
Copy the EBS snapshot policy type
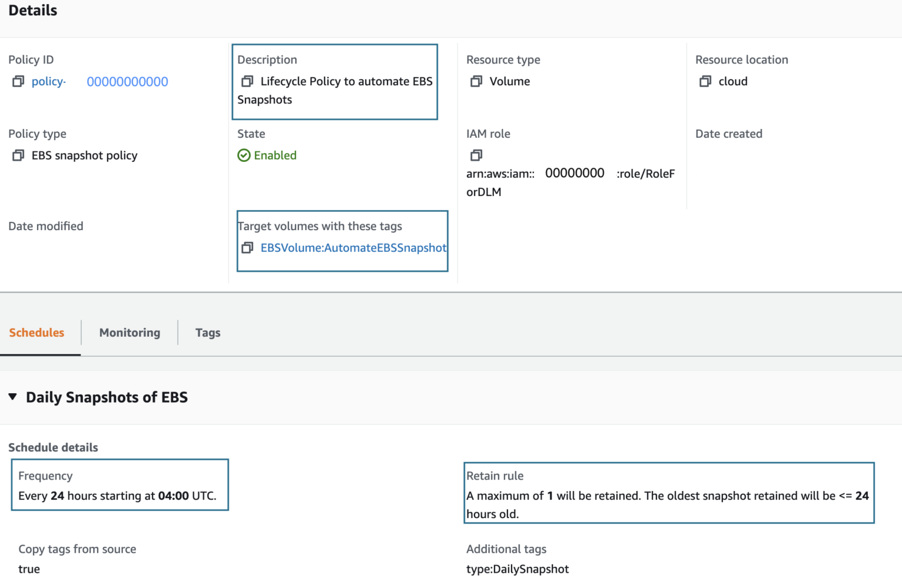point(18,155)
